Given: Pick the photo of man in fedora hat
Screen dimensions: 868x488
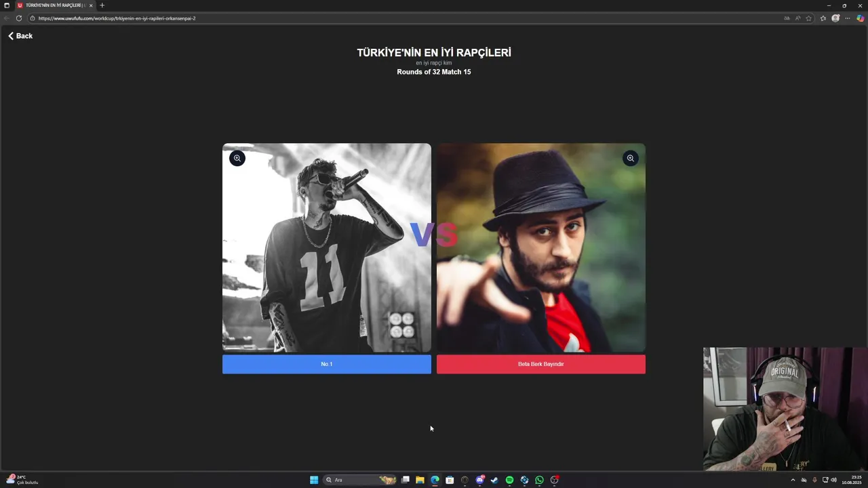Looking at the screenshot, I should 541,247.
